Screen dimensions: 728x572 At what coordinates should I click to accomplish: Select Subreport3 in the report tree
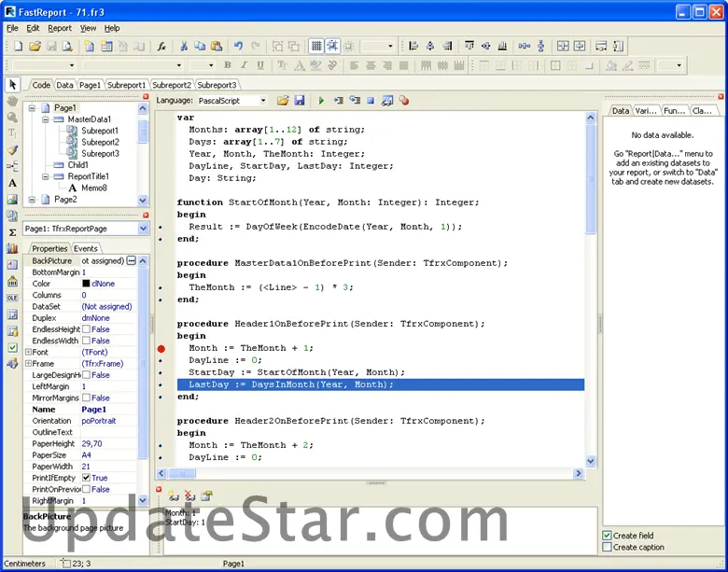coord(100,154)
